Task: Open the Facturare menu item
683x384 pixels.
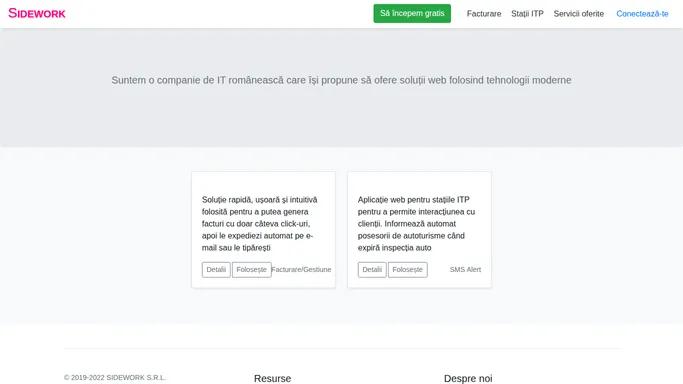Action: point(484,14)
